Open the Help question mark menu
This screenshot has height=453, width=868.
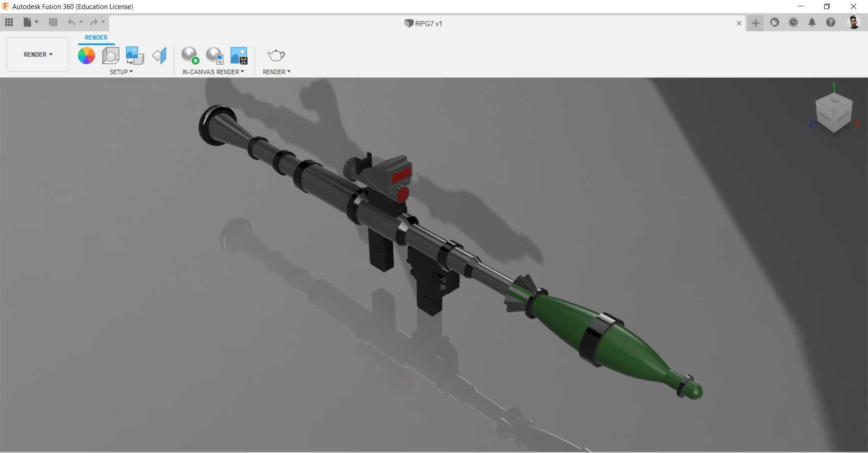(x=830, y=22)
